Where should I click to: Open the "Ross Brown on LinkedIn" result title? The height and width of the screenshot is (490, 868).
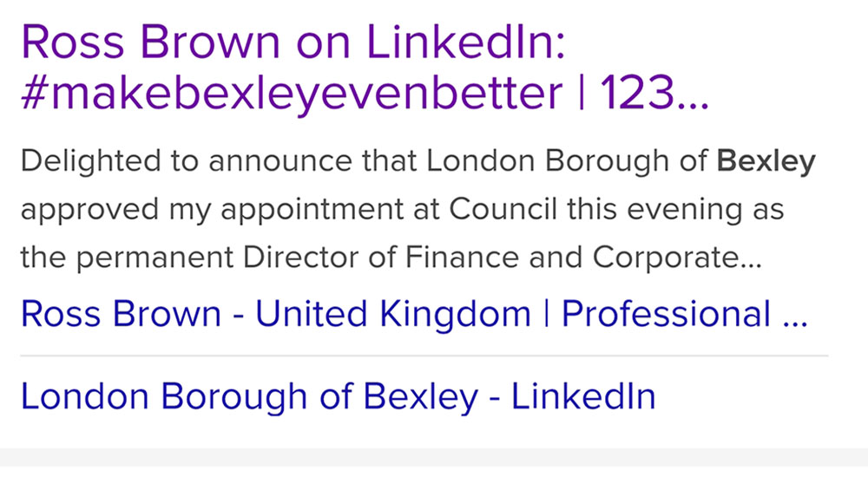293,41
